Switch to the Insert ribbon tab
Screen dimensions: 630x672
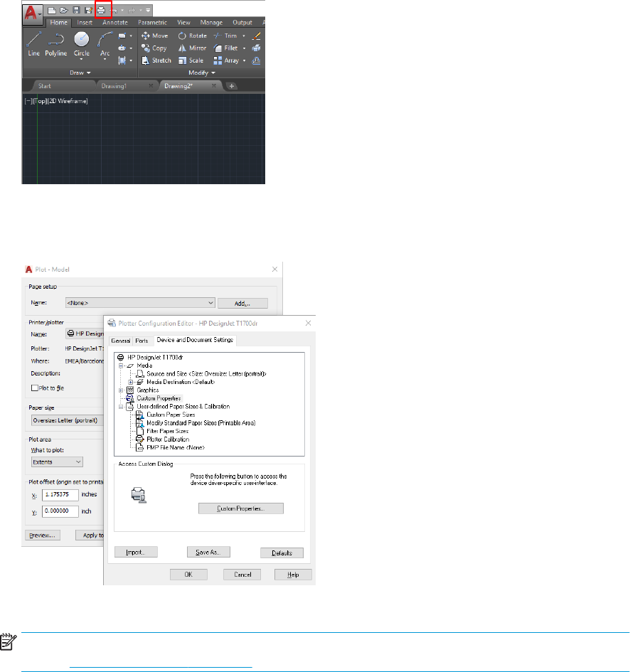point(85,23)
